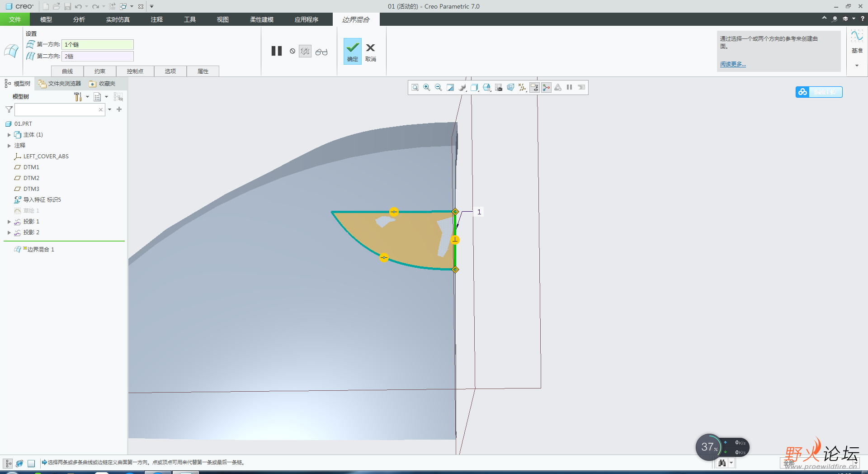Open the 控制点 panel tab
The height and width of the screenshot is (474, 868).
point(135,71)
